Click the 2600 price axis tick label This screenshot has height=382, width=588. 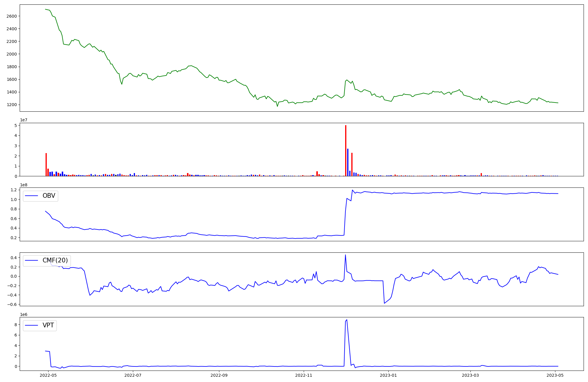tap(12, 16)
